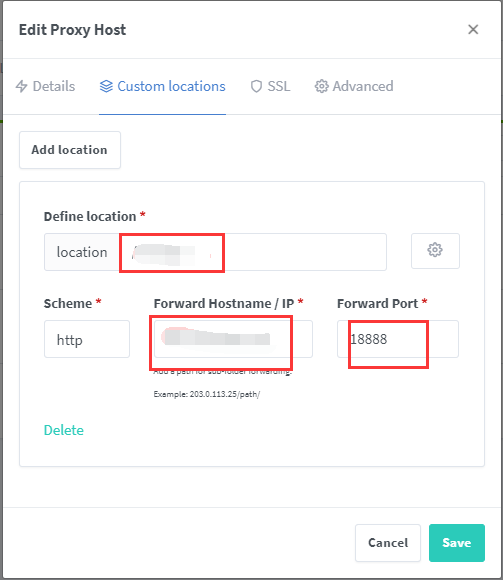Delete this custom location
Image resolution: width=503 pixels, height=580 pixels.
click(64, 430)
